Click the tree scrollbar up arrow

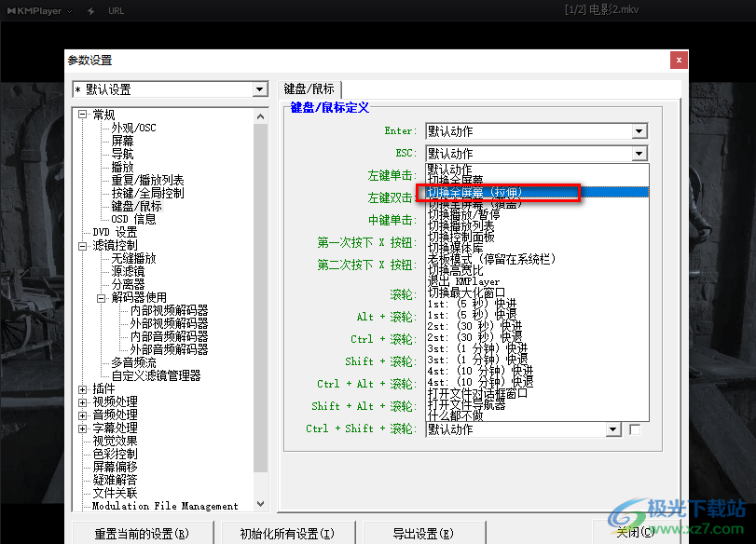click(260, 116)
